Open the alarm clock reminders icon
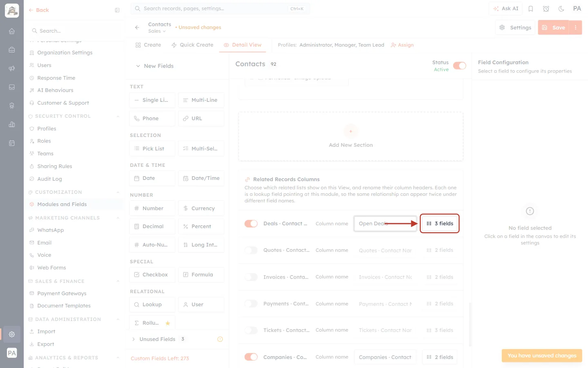Image resolution: width=588 pixels, height=368 pixels. pyautogui.click(x=546, y=9)
